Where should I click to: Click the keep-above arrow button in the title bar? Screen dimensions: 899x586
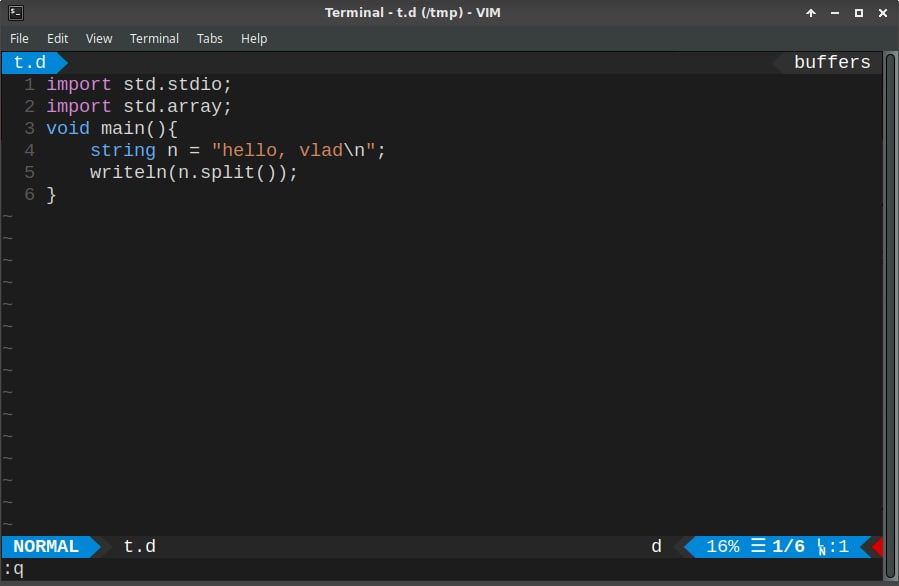[x=811, y=13]
